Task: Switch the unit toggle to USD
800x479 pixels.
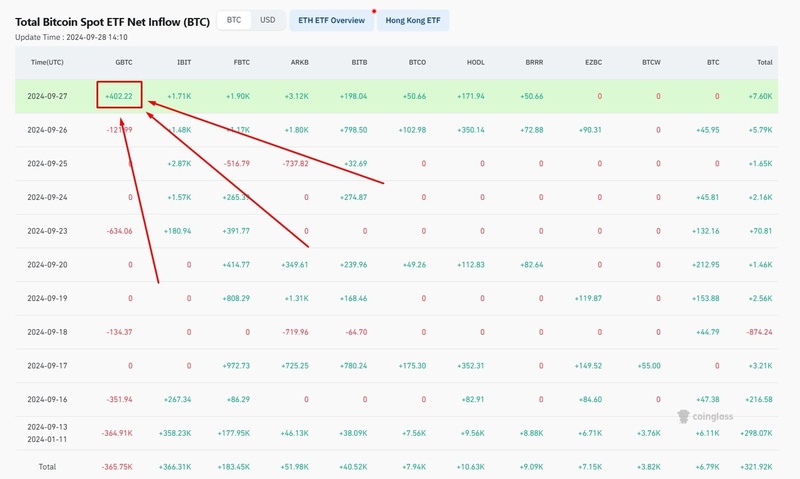Action: (268, 20)
